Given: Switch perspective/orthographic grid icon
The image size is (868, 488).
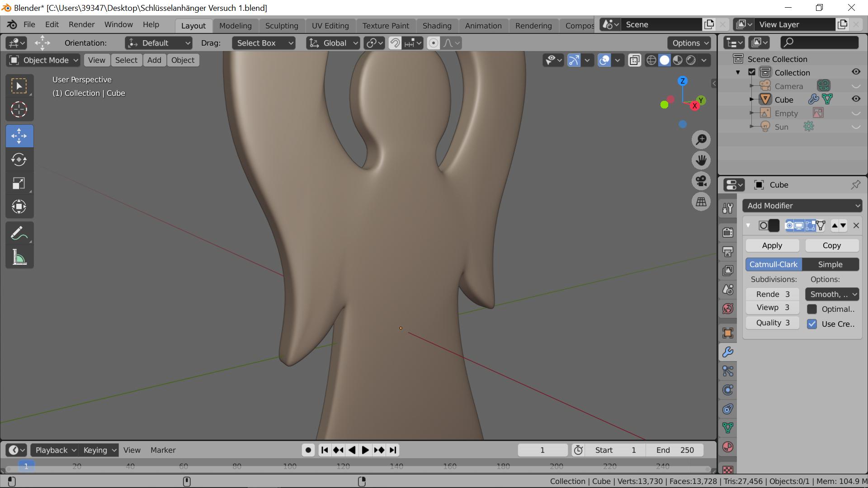Looking at the screenshot, I should 701,202.
